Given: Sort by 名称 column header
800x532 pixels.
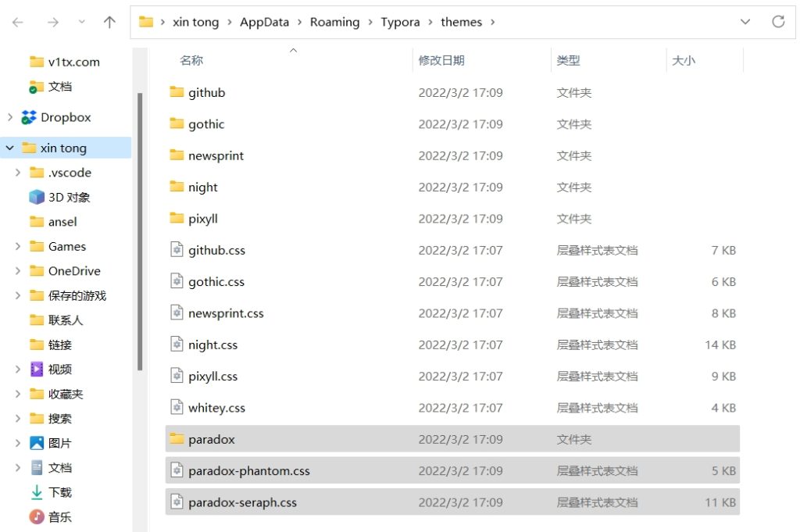Looking at the screenshot, I should (191, 60).
